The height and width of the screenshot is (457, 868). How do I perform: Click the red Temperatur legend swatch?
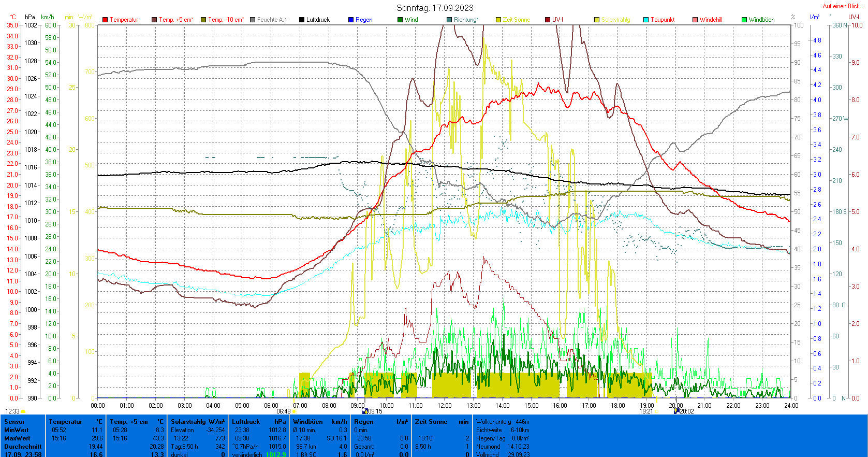click(x=105, y=20)
